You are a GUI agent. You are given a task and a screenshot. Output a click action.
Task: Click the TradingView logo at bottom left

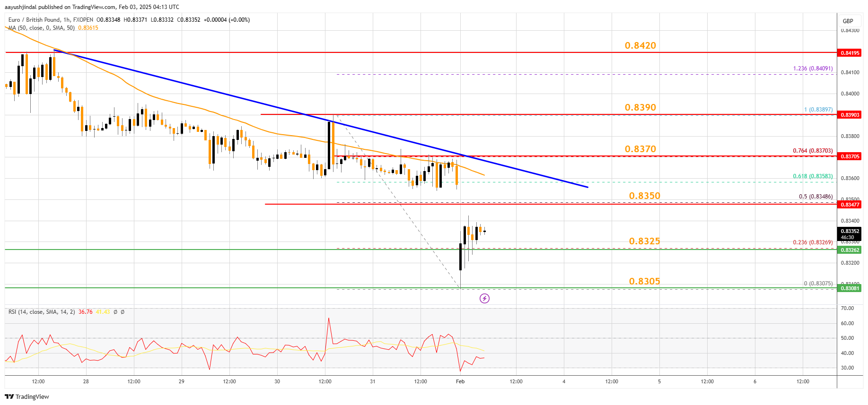(x=28, y=396)
